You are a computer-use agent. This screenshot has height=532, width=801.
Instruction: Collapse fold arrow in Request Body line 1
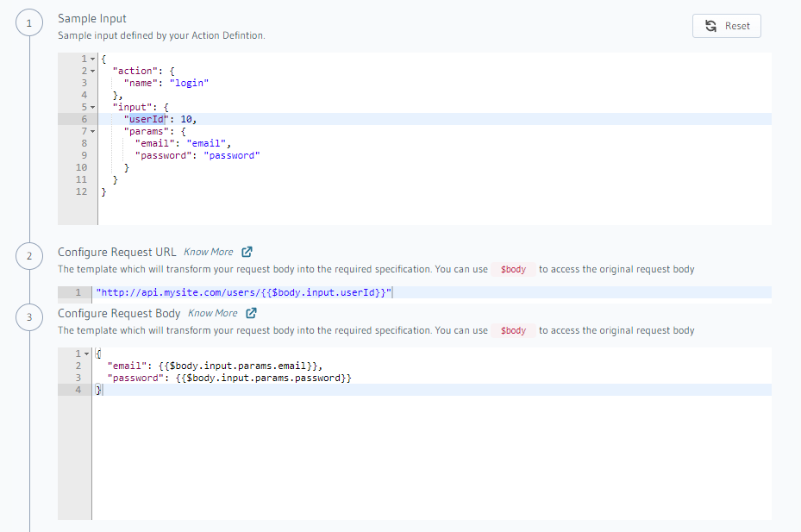point(87,354)
